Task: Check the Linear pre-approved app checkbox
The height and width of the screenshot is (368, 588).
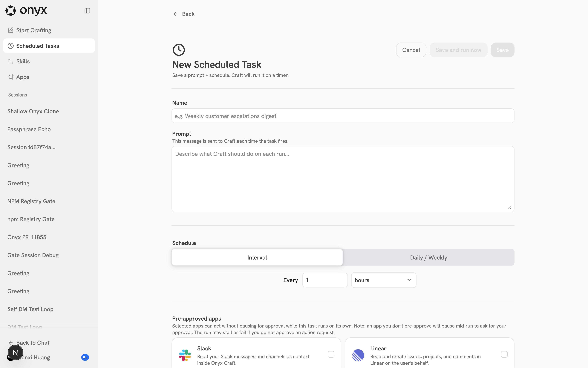Action: click(504, 354)
